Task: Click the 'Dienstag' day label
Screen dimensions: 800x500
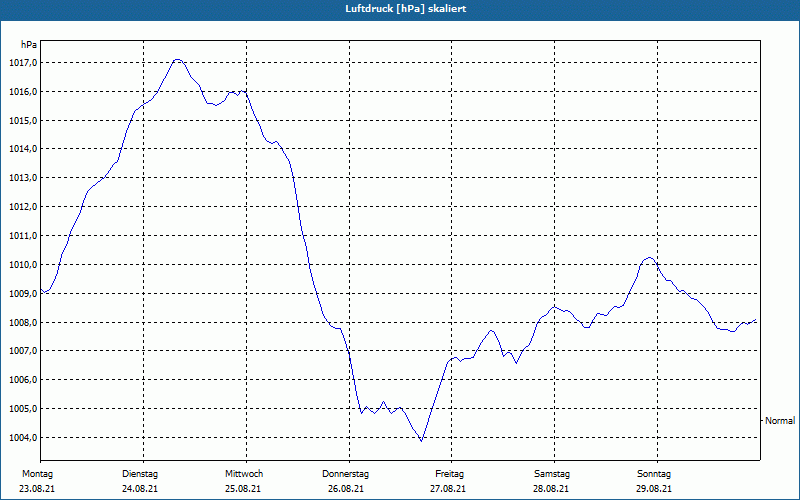Action: (x=140, y=474)
